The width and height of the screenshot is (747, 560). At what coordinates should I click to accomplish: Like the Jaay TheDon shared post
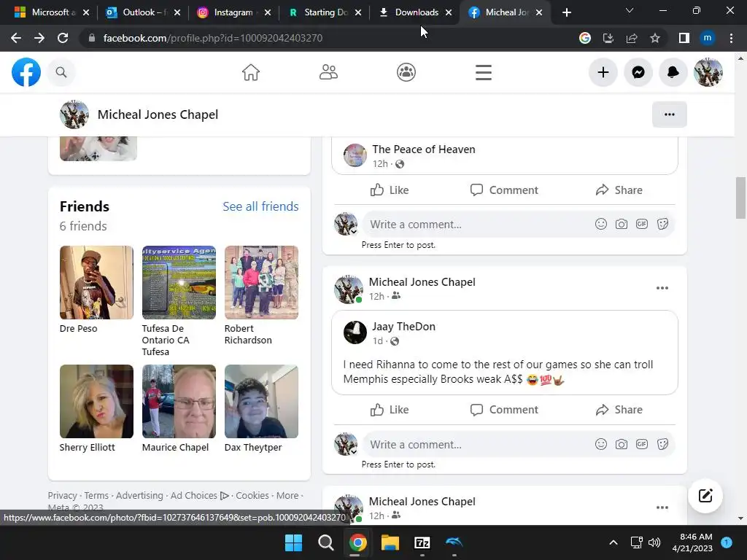(x=390, y=410)
